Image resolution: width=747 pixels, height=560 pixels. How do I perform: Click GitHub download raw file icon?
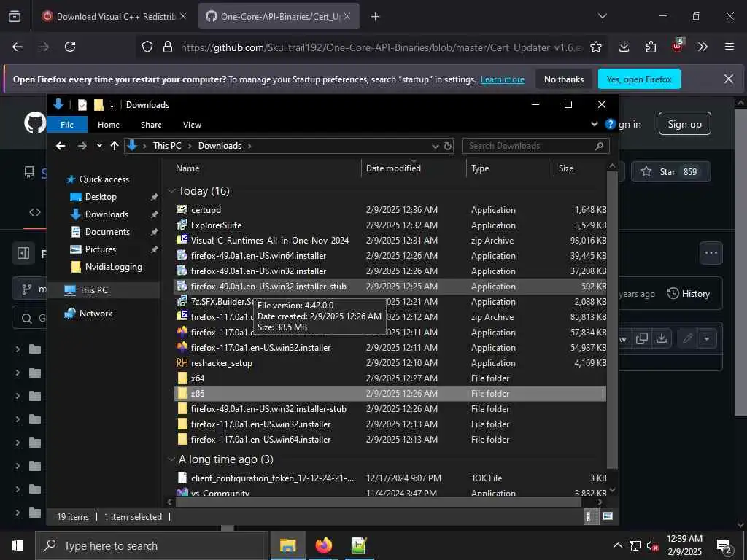(x=661, y=338)
